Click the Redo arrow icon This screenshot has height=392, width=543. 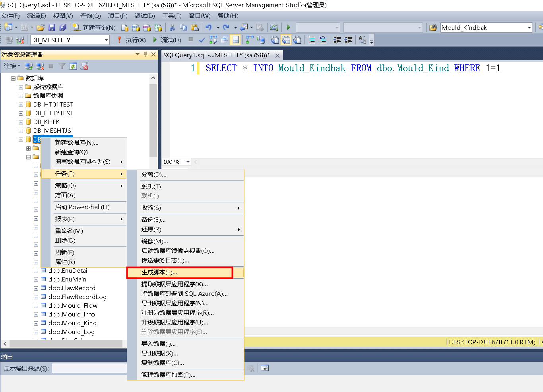(x=226, y=27)
